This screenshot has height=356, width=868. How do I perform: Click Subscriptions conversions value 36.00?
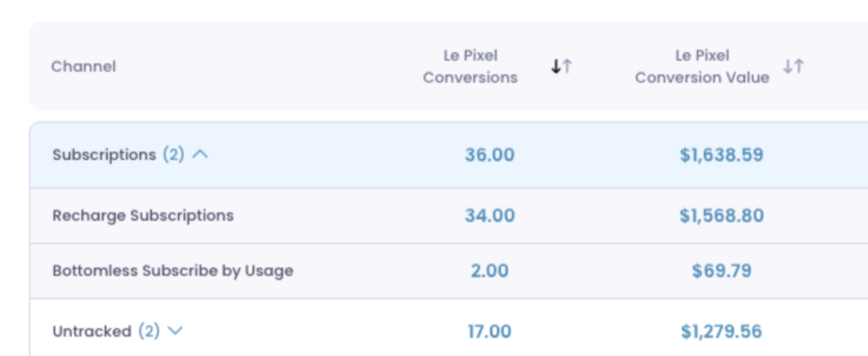[x=489, y=155]
